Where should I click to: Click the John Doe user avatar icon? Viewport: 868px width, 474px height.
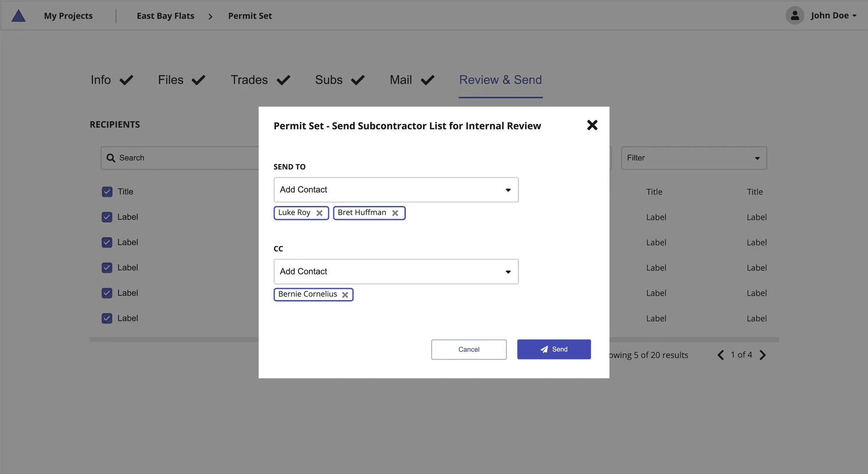tap(795, 16)
